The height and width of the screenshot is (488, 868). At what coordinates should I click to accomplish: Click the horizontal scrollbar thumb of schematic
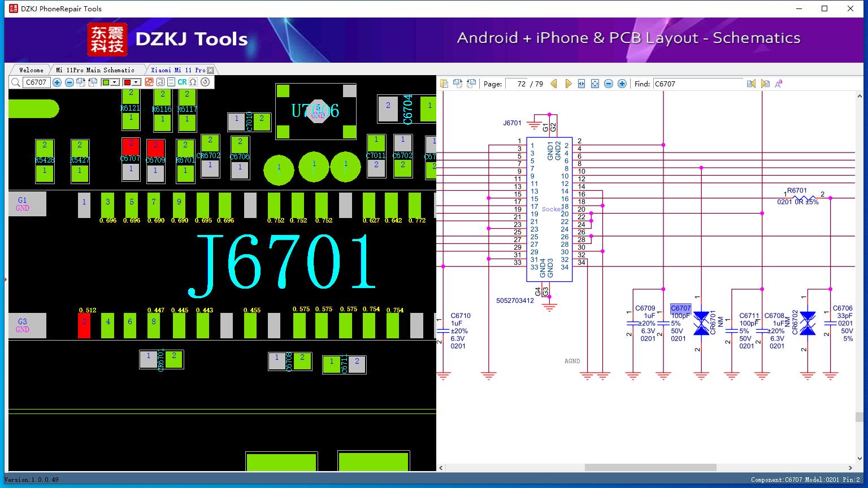(650, 468)
